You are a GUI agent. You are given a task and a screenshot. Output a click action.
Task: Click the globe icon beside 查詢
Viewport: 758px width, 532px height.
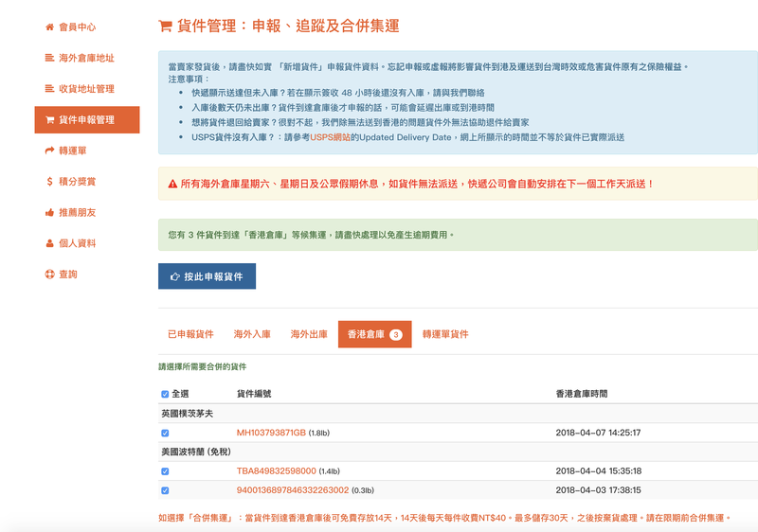(x=49, y=274)
